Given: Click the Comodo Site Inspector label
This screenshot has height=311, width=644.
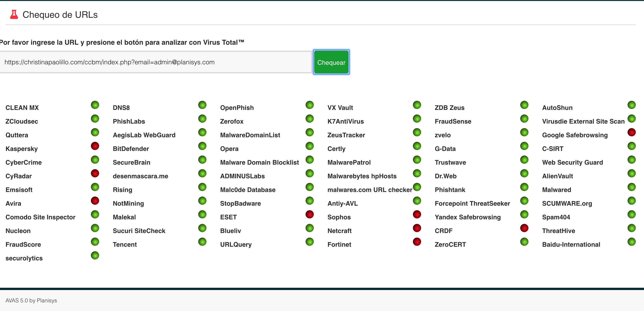Looking at the screenshot, I should click(x=40, y=217).
